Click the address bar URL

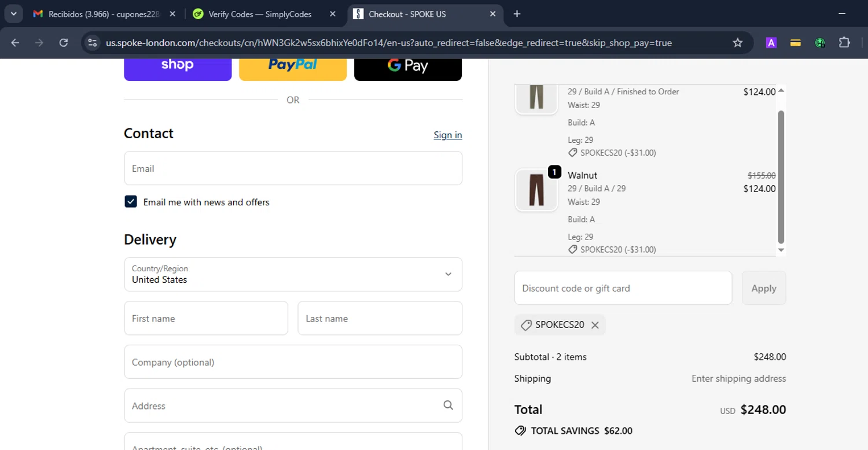(389, 43)
